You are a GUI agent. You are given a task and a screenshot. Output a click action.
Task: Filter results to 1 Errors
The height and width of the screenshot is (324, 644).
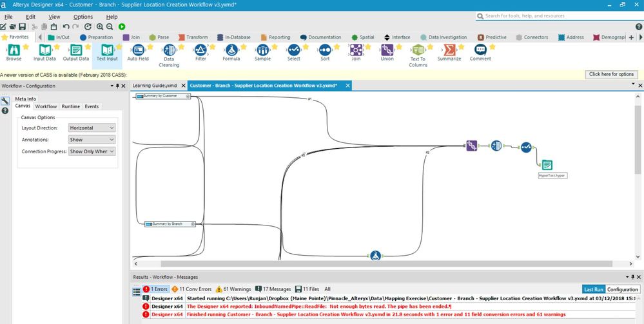[155, 289]
